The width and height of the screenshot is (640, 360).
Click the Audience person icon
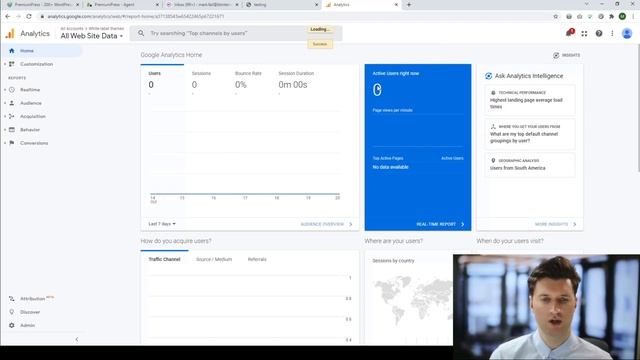pos(12,103)
